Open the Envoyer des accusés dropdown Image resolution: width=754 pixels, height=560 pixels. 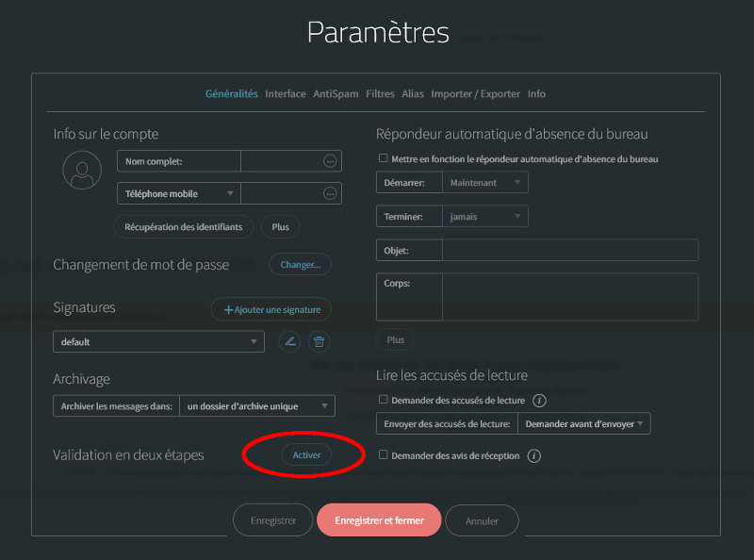[x=584, y=424]
